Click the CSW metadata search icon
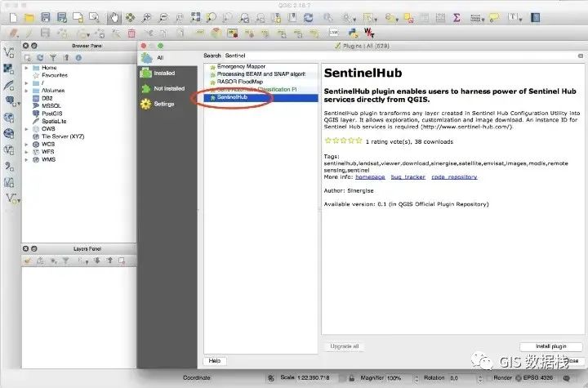 pyautogui.click(x=333, y=33)
